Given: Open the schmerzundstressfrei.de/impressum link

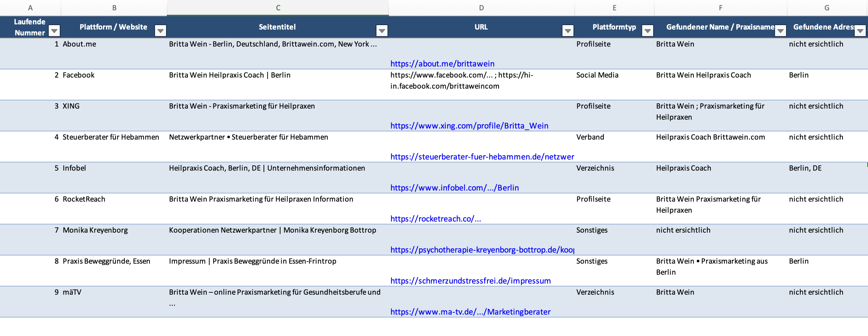Looking at the screenshot, I should pos(470,281).
